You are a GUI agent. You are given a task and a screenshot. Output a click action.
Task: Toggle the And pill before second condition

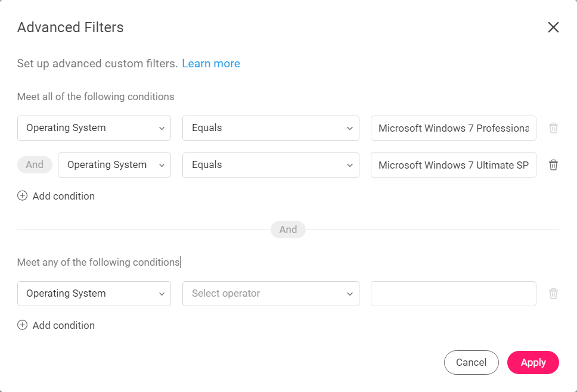(35, 164)
